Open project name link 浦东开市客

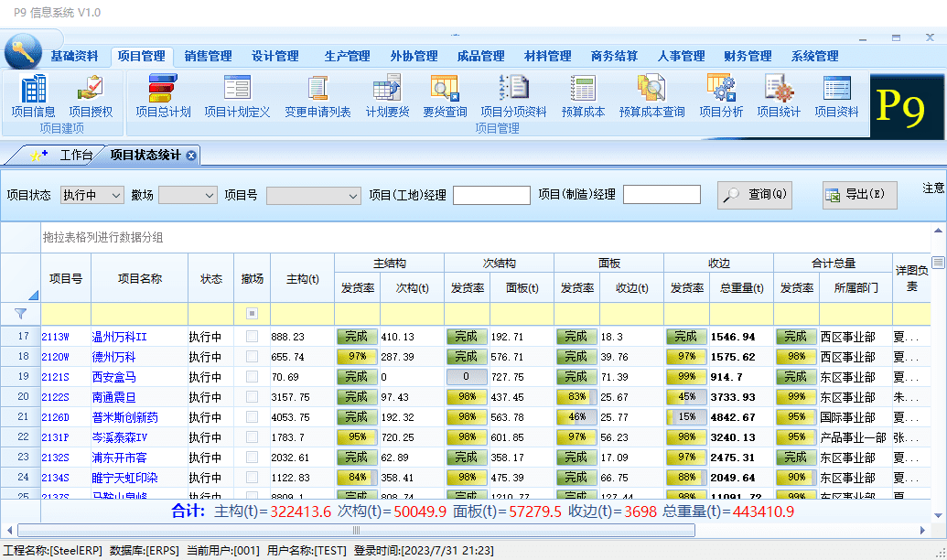119,458
